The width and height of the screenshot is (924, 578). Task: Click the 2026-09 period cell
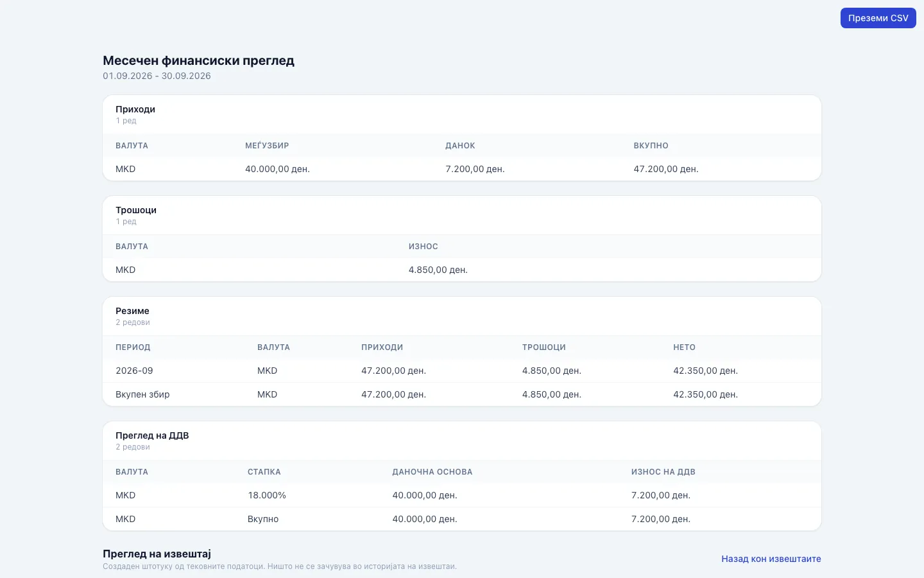click(x=134, y=371)
